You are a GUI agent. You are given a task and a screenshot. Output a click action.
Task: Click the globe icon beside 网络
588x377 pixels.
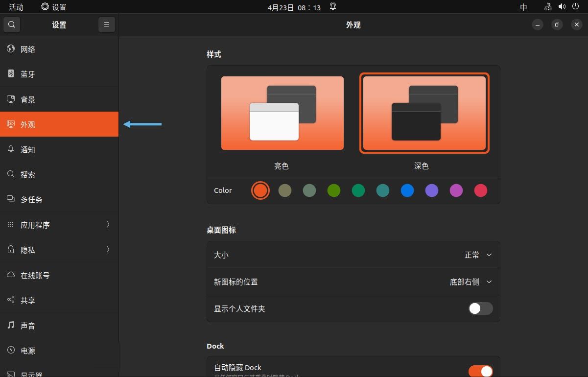coord(11,49)
